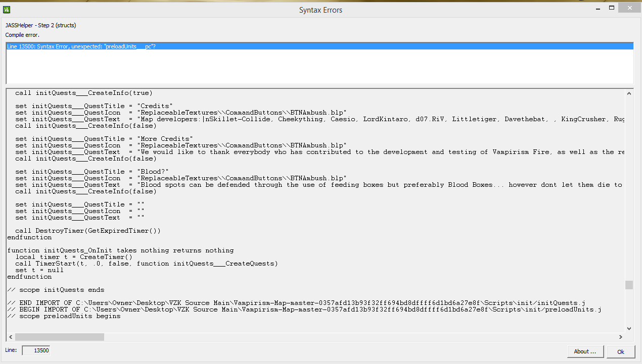Click the 'call TimerStart' code line

tap(147, 264)
